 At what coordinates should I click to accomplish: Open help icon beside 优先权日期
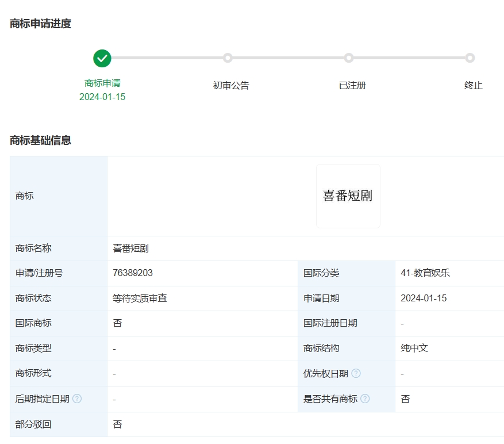356,373
